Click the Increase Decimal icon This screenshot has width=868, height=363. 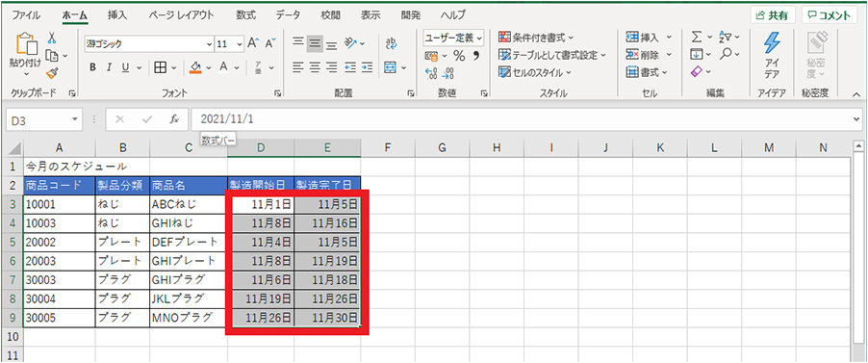tap(431, 73)
